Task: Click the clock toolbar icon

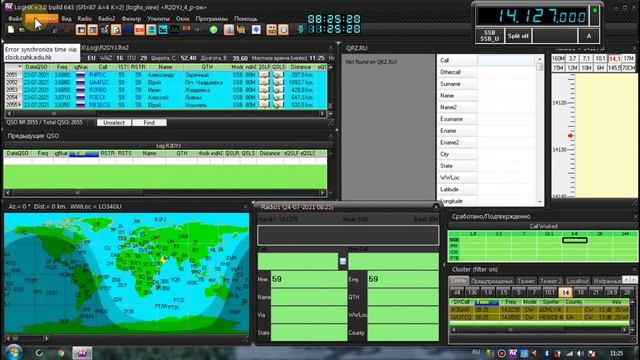Action: (283, 30)
